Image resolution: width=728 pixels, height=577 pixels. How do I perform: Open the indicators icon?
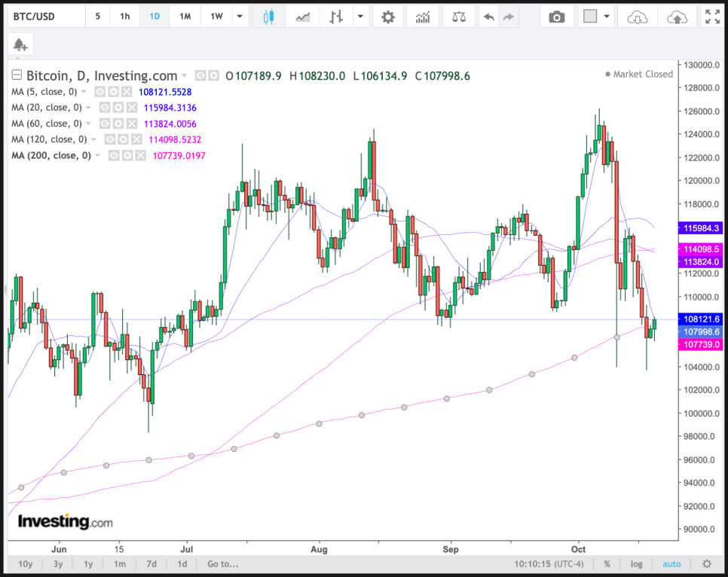423,17
